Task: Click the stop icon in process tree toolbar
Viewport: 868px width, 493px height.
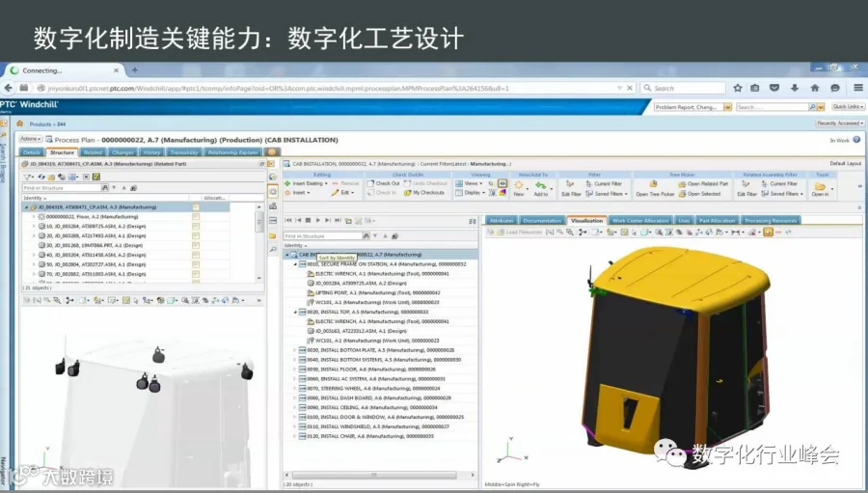Action: 309,221
